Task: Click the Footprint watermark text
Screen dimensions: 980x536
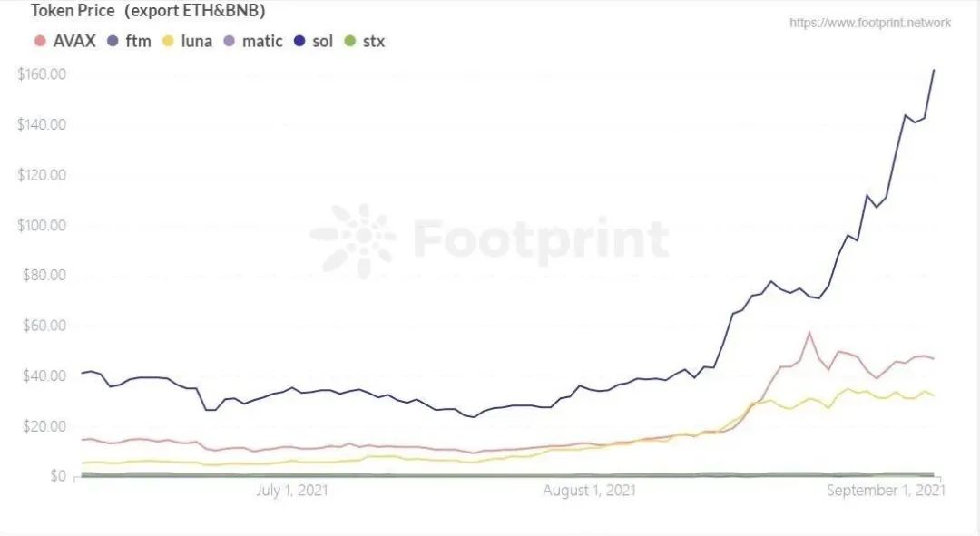Action: pos(541,239)
